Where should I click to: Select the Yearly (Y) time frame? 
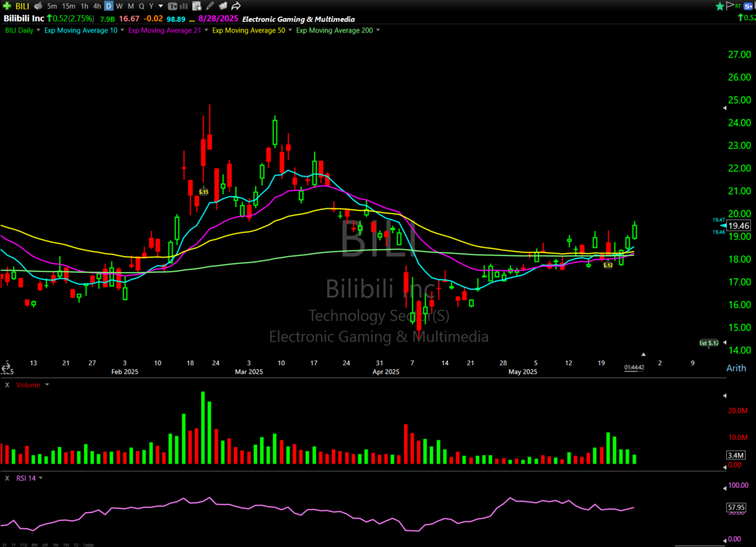pos(152,6)
